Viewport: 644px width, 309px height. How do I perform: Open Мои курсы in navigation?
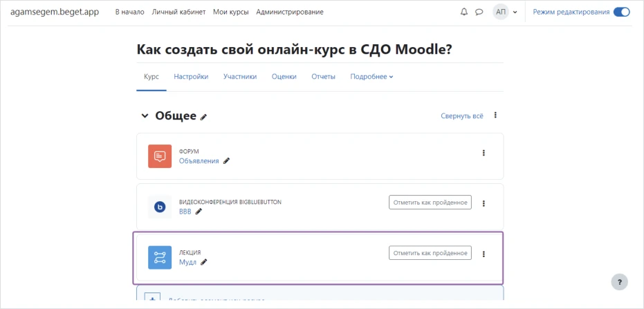(231, 12)
